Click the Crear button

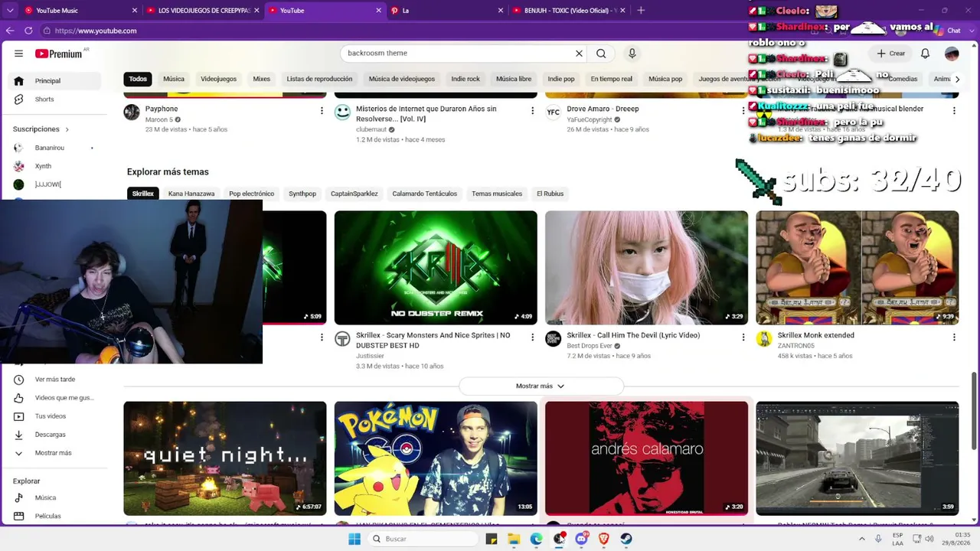pyautogui.click(x=891, y=54)
